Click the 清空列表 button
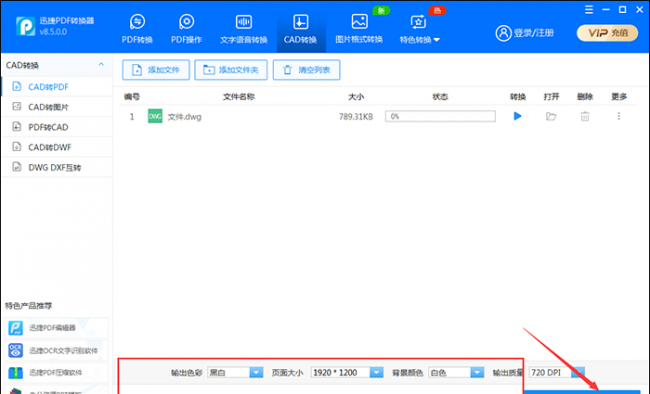This screenshot has height=394, width=650. [307, 70]
